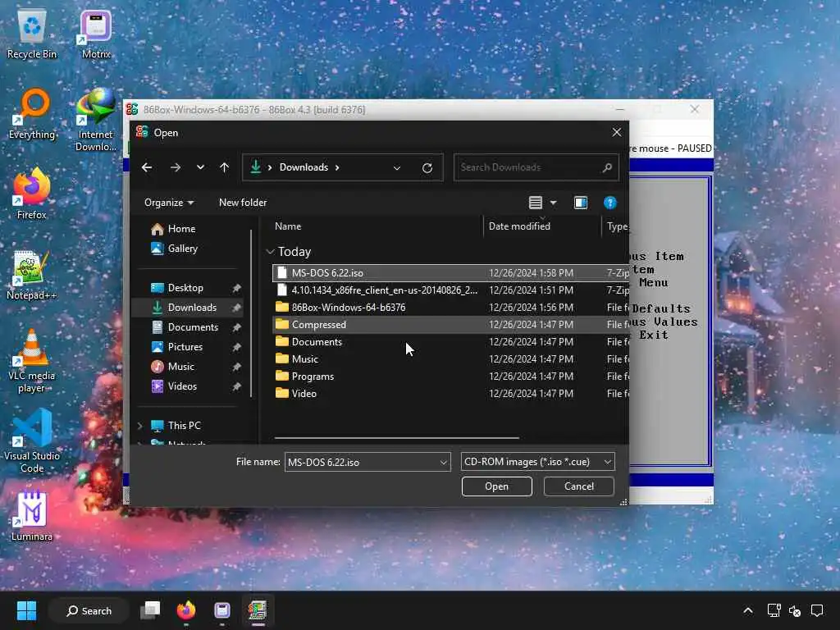The height and width of the screenshot is (630, 840).
Task: Select the 86Box-Windows-64-b6376 folder
Action: pos(450,308)
